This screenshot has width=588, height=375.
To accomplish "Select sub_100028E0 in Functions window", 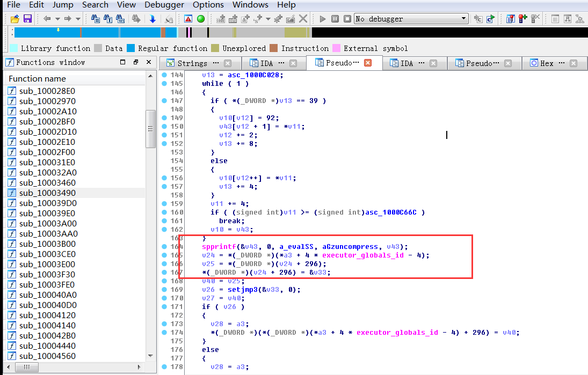I will tap(47, 91).
